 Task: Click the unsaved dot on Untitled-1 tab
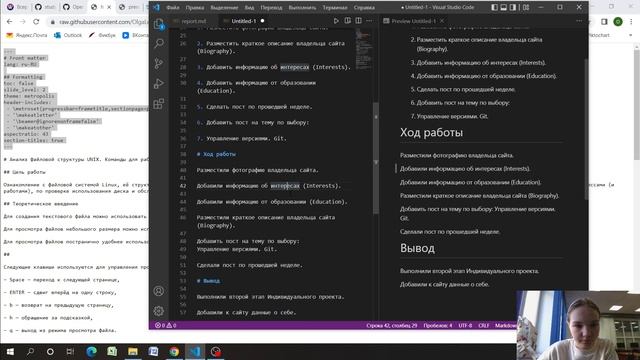tap(262, 21)
